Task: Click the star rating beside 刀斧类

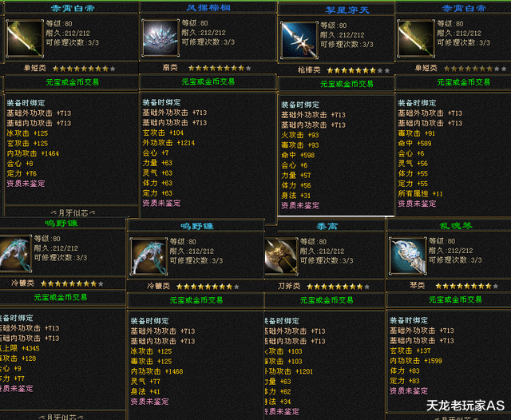Action: tap(339, 287)
